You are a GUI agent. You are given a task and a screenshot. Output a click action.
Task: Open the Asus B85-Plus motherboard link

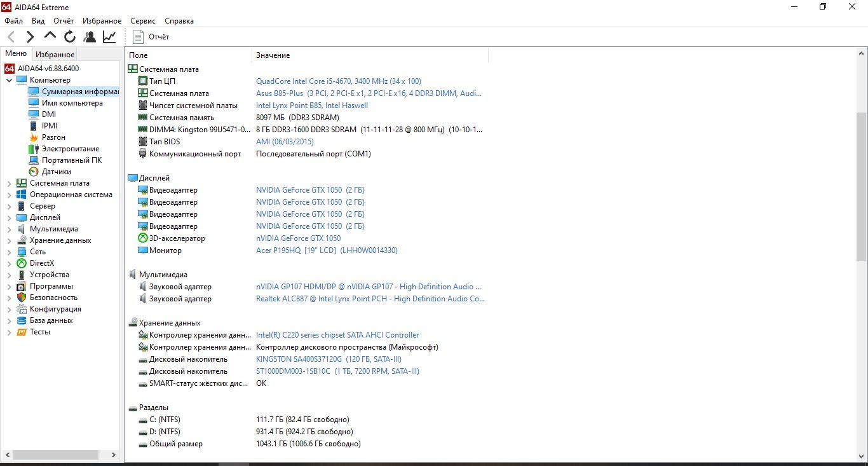point(369,93)
